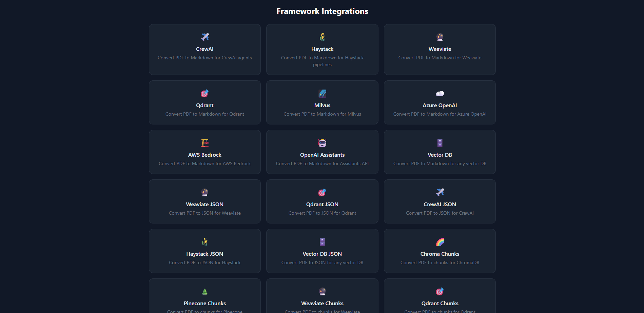The width and height of the screenshot is (644, 313).
Task: Open the Haystack JSON title link
Action: 205,254
